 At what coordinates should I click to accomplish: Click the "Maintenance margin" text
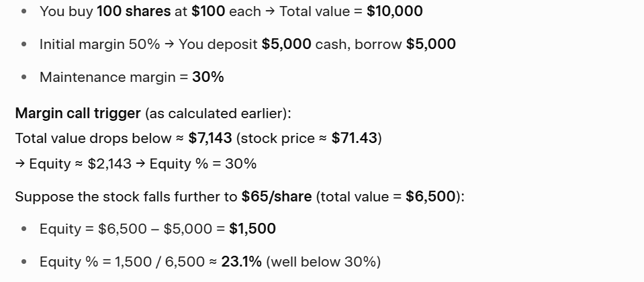[x=107, y=77]
